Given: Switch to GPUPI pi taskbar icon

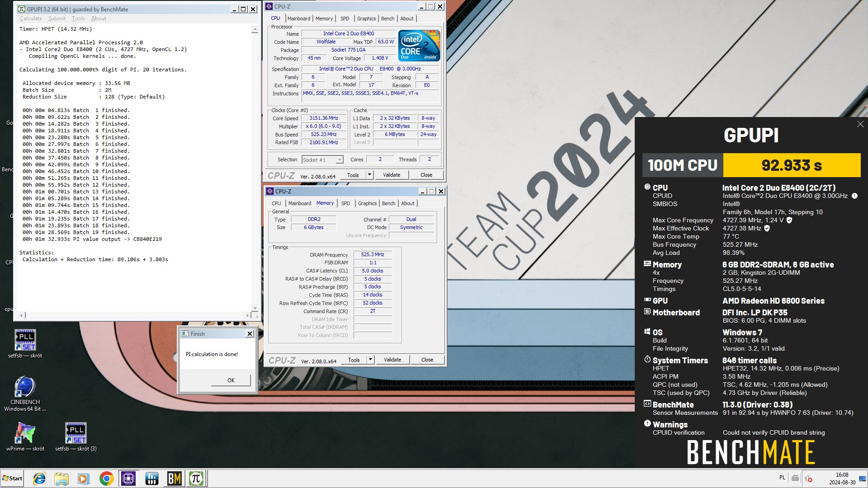Looking at the screenshot, I should tap(197, 479).
